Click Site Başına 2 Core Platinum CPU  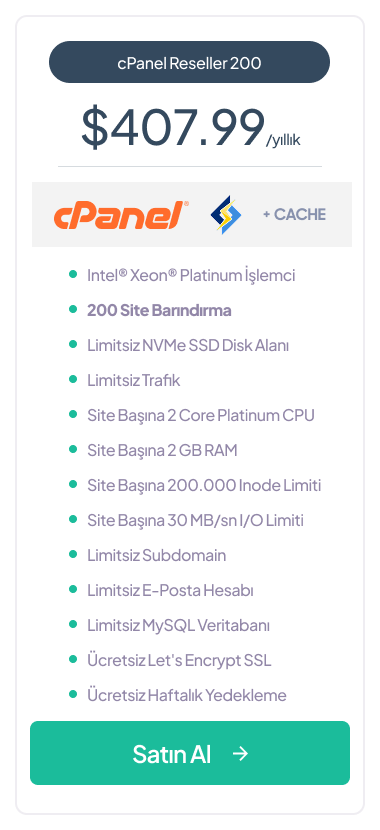tap(201, 415)
